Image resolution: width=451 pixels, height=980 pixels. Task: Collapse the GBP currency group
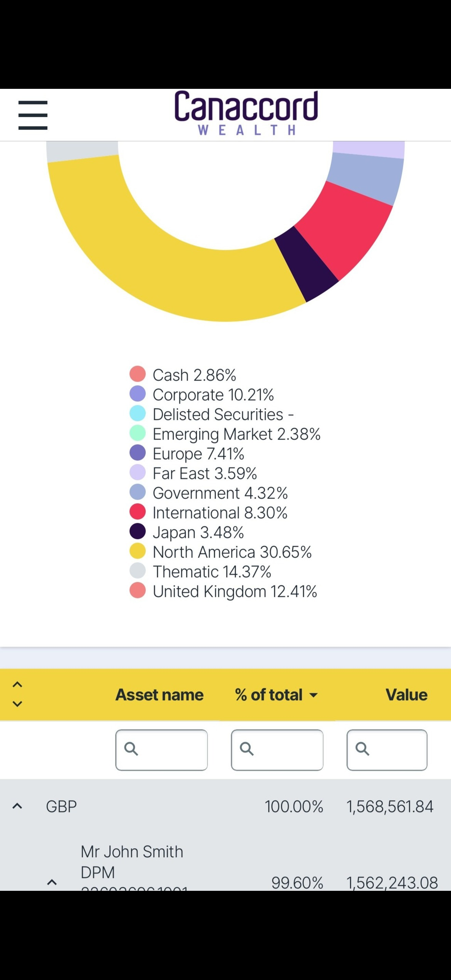17,805
